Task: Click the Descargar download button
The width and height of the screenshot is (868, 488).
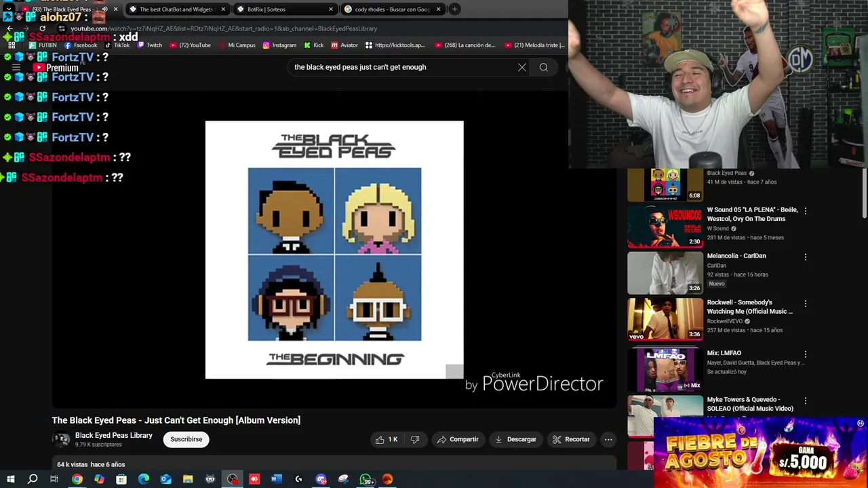Action: tap(516, 439)
